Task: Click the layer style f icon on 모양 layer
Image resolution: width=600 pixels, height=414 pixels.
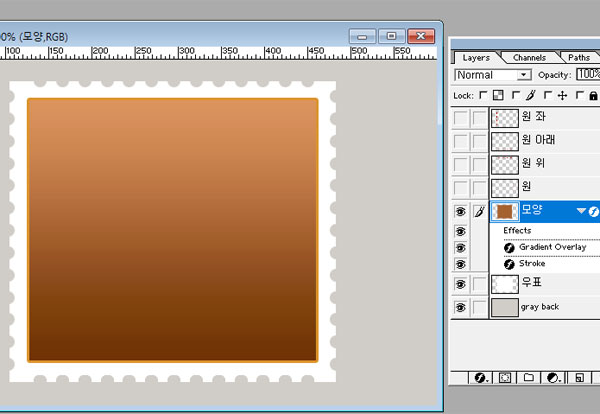Action: [593, 211]
